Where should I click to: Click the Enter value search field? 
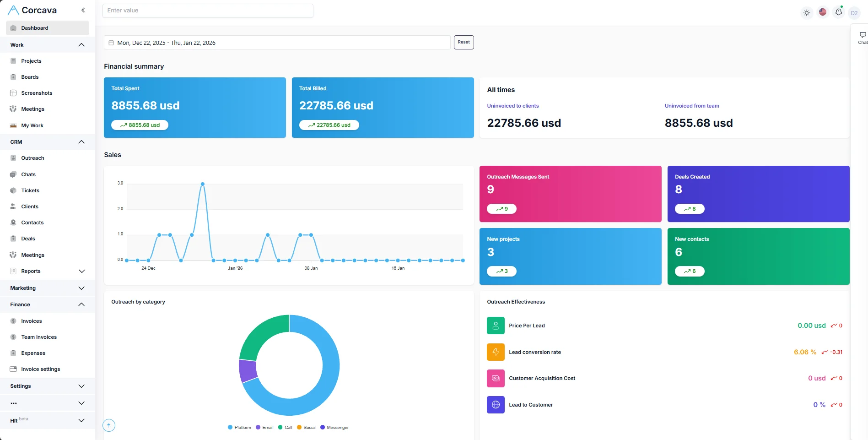pos(208,10)
